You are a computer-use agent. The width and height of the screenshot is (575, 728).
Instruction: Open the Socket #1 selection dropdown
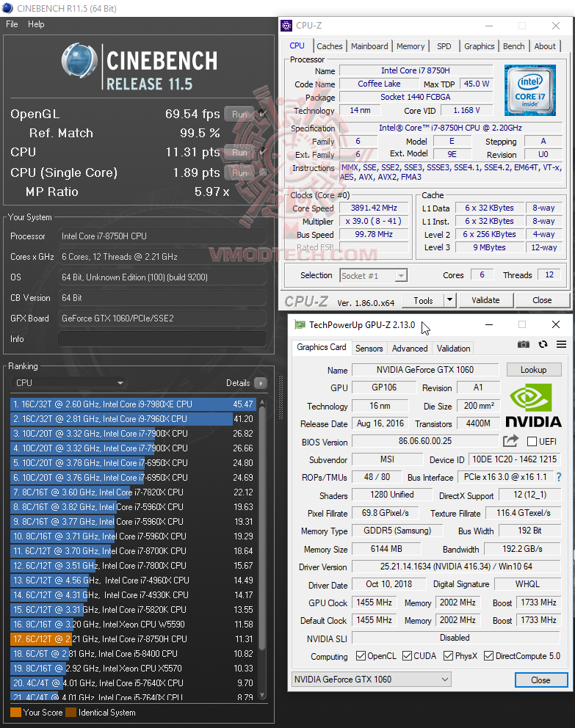(x=374, y=276)
